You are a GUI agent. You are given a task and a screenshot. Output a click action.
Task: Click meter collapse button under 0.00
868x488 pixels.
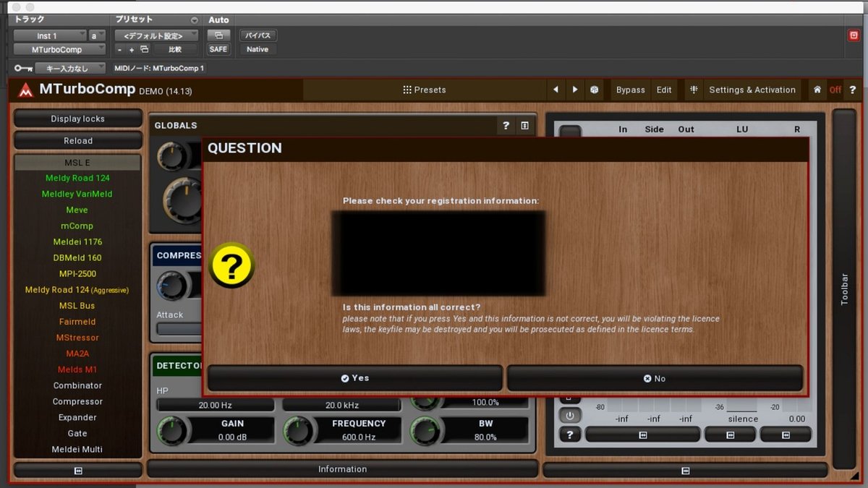(785, 435)
